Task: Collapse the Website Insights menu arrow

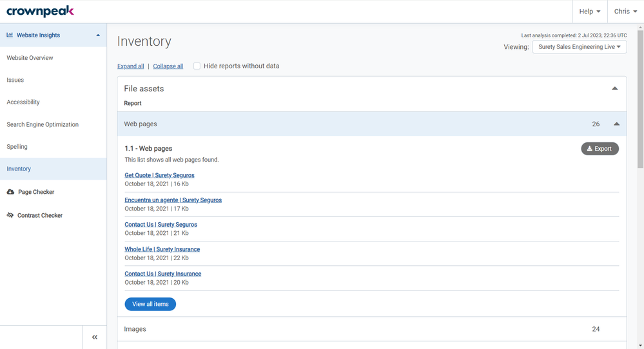Action: point(98,35)
